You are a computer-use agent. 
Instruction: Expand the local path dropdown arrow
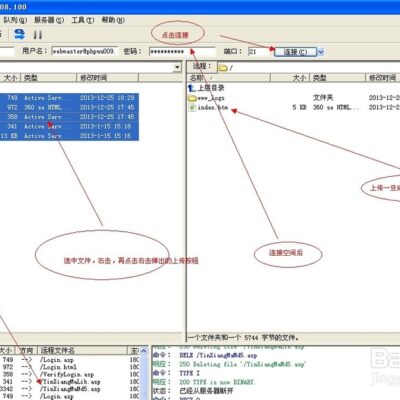(177, 68)
